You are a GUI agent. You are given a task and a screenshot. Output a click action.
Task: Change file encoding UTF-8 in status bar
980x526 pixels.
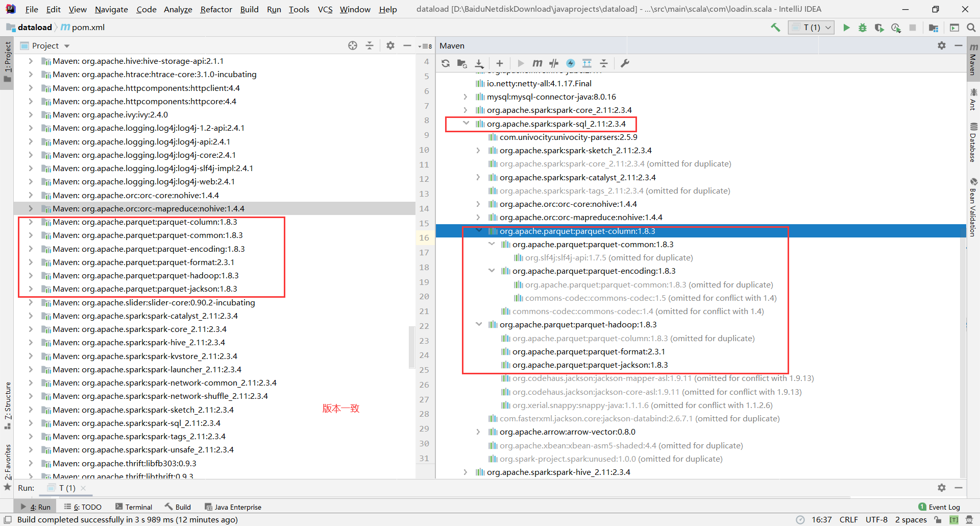tap(876, 519)
